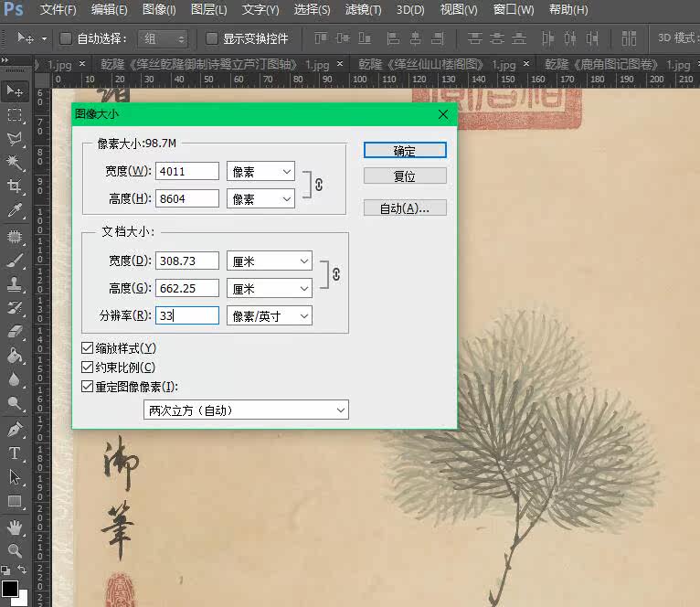This screenshot has height=607, width=700.
Task: Click the 复位 button
Action: click(x=405, y=176)
